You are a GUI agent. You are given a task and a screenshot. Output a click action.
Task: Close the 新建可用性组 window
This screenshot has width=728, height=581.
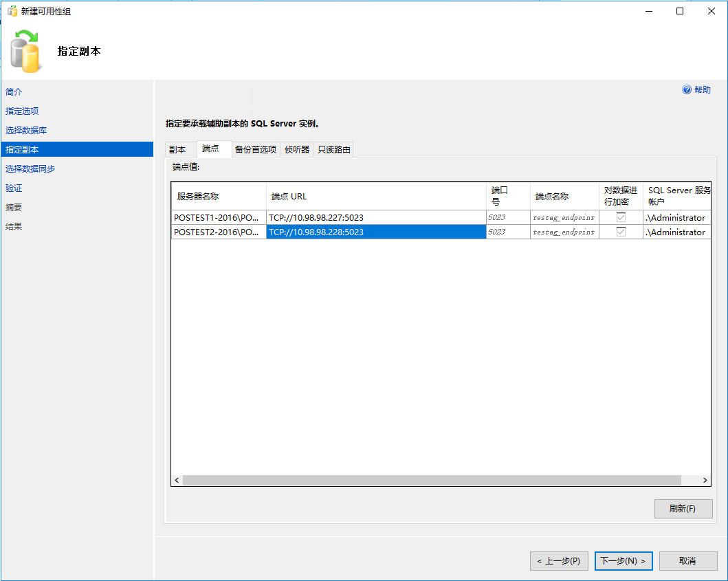[x=712, y=11]
